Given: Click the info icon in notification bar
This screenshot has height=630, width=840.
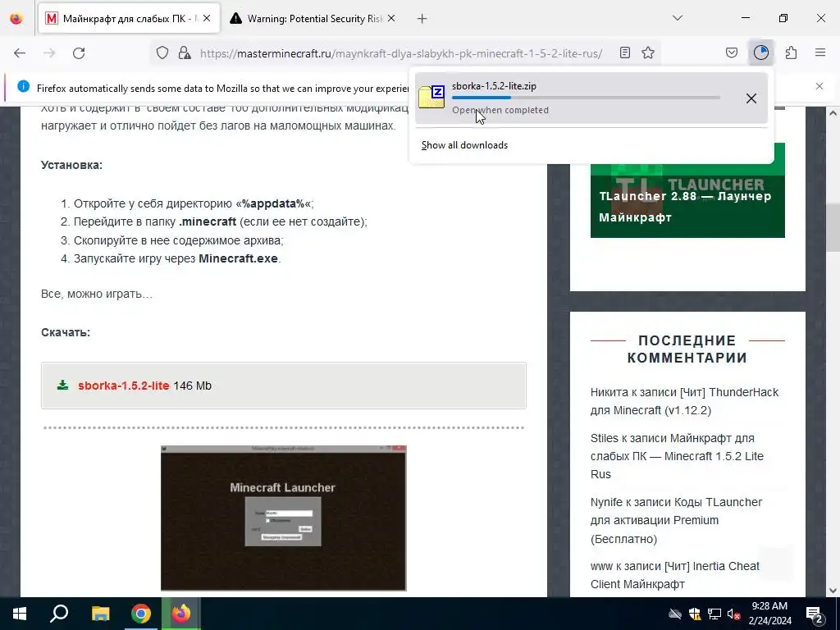Looking at the screenshot, I should [x=23, y=86].
